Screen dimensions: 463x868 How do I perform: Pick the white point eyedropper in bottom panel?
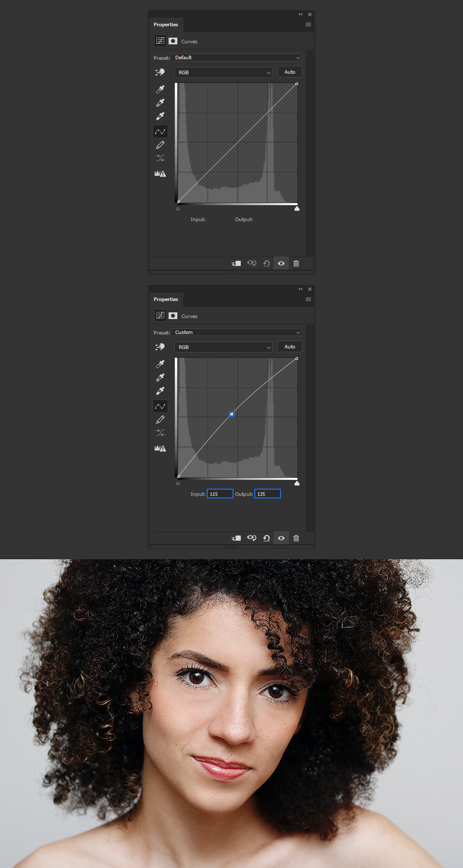tap(160, 391)
